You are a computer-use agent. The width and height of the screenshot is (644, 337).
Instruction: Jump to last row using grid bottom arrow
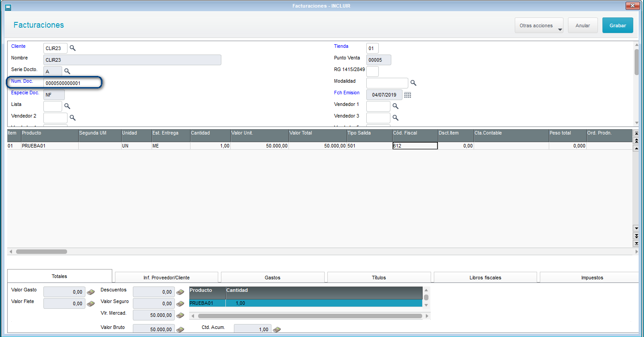tap(636, 243)
